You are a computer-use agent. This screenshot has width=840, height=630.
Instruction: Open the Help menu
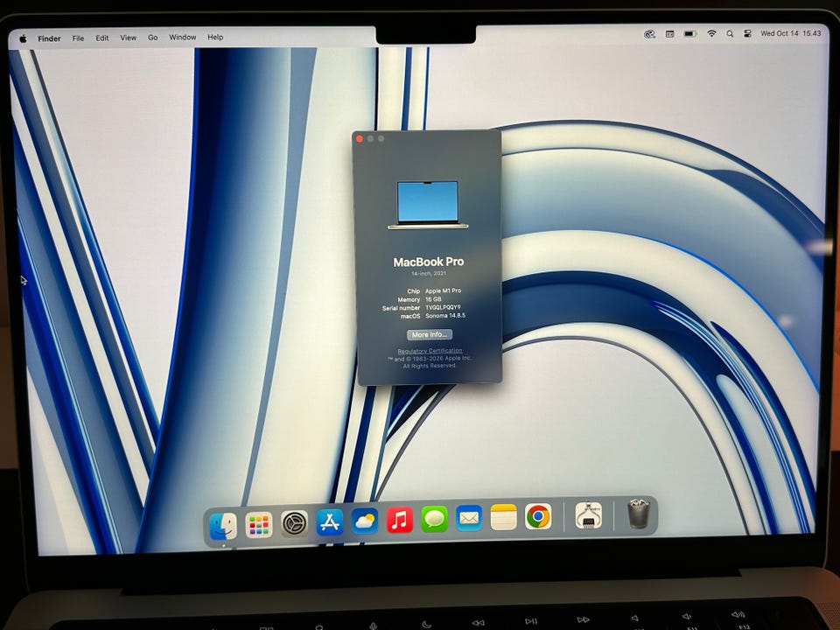coord(215,37)
